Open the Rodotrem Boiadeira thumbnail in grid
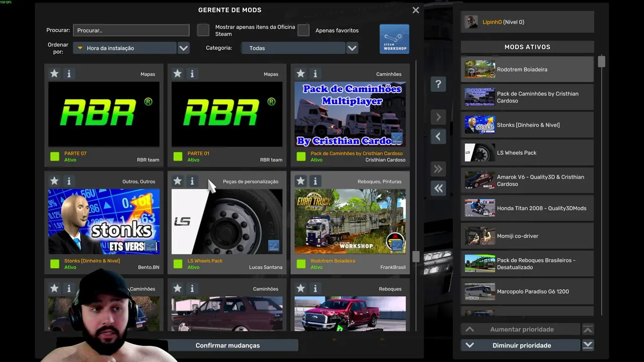The height and width of the screenshot is (362, 644). [x=350, y=221]
